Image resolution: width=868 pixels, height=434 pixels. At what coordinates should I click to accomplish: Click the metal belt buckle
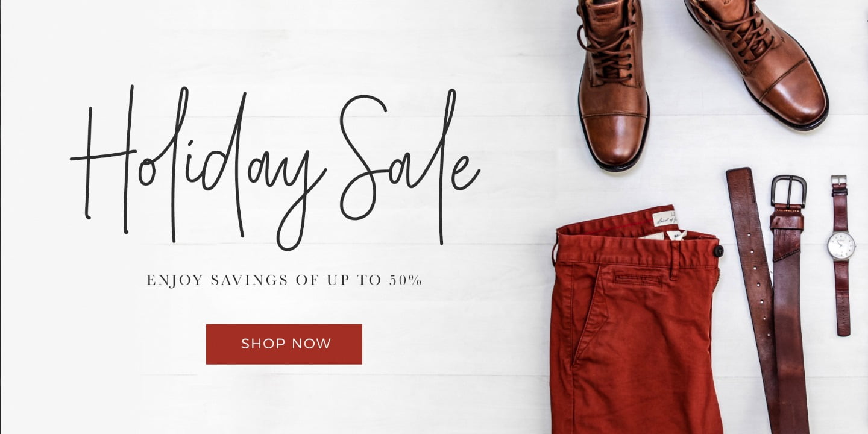pyautogui.click(x=788, y=191)
